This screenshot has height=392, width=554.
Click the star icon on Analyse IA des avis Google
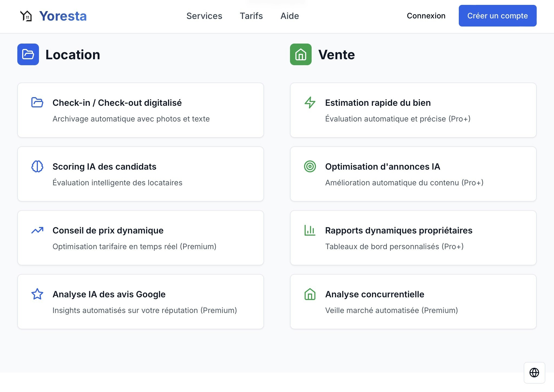pos(37,294)
